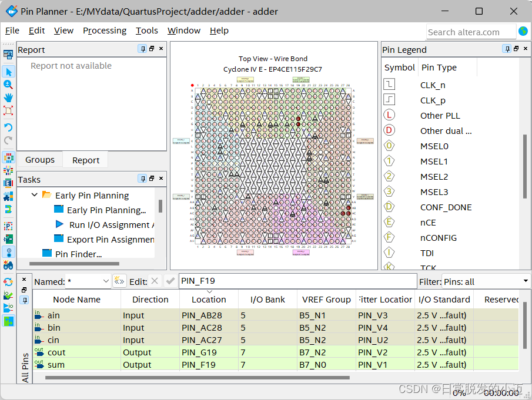Start Run I/O Assignment Analysis task

point(111,225)
